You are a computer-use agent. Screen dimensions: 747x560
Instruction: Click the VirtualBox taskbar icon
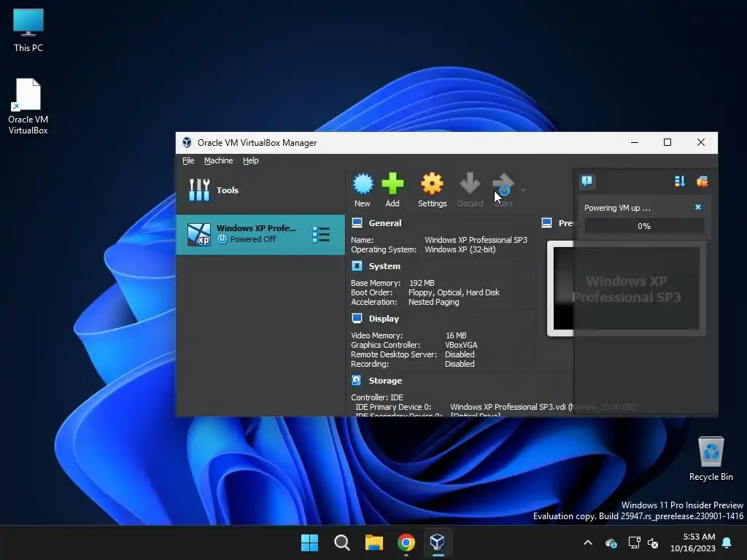[x=438, y=542]
